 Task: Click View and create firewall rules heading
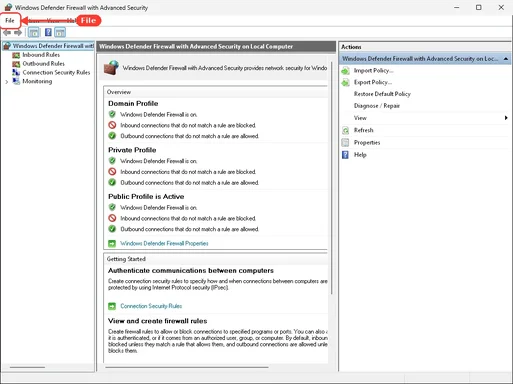point(157,321)
